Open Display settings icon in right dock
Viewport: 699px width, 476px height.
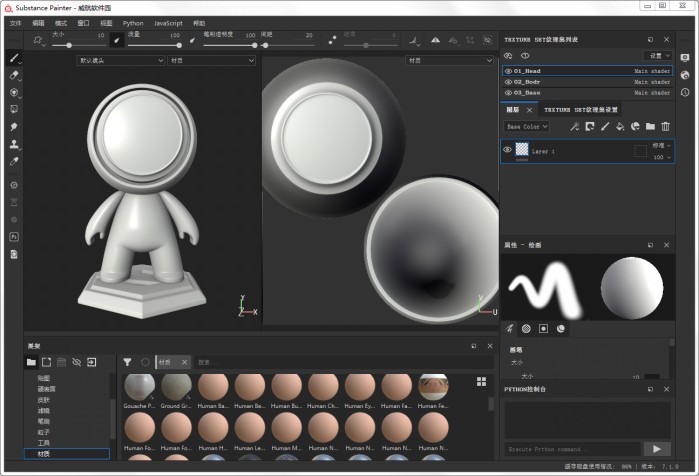[685, 57]
